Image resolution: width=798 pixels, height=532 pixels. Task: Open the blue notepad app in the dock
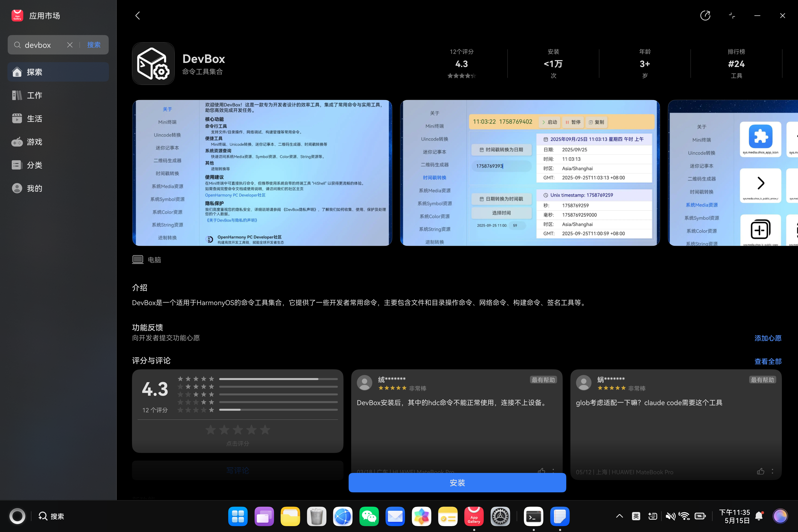click(560, 516)
